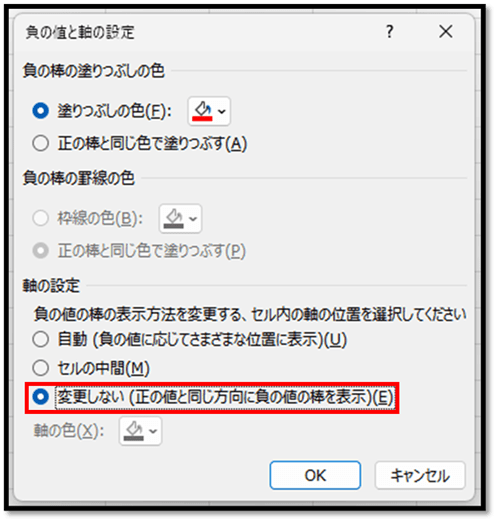Click the 枠線の色 paint bucket icon
The width and height of the screenshot is (496, 521).
coord(174,218)
